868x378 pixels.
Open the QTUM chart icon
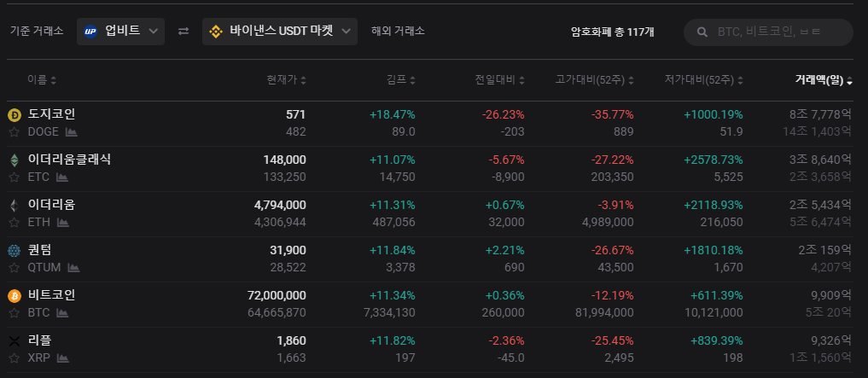coord(73,268)
